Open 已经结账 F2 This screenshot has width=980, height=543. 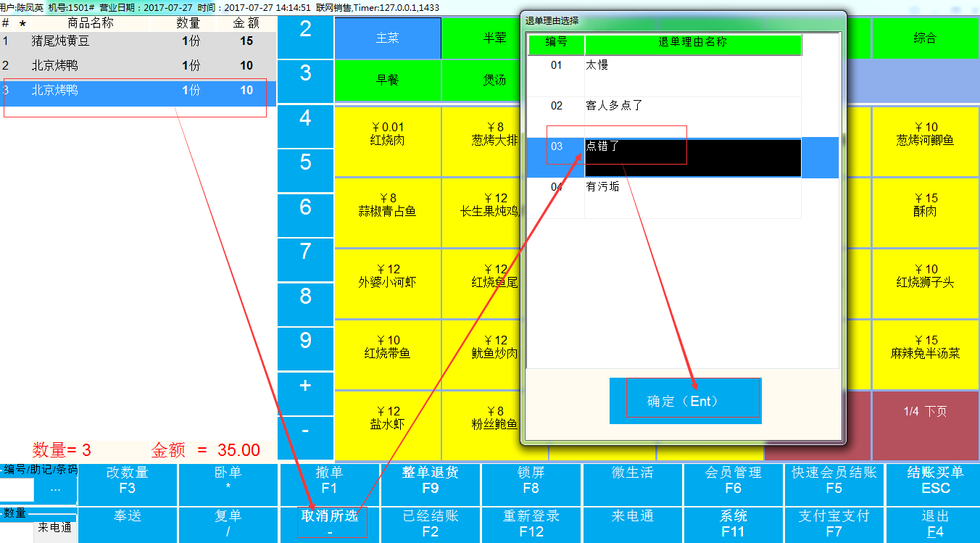tap(431, 525)
